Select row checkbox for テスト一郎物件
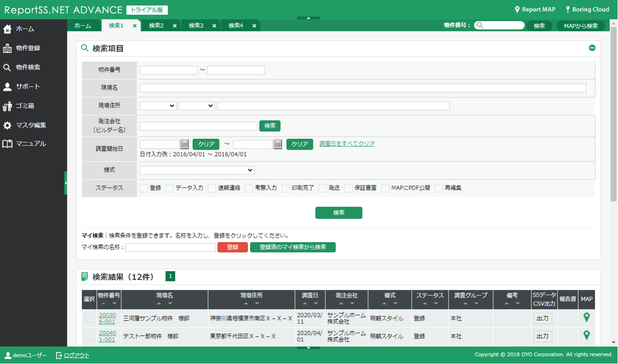Screen dimensions: 618x364 click(89, 336)
